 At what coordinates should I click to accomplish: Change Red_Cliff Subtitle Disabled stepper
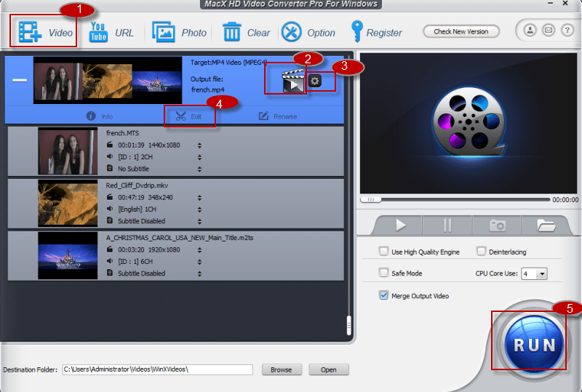point(199,222)
